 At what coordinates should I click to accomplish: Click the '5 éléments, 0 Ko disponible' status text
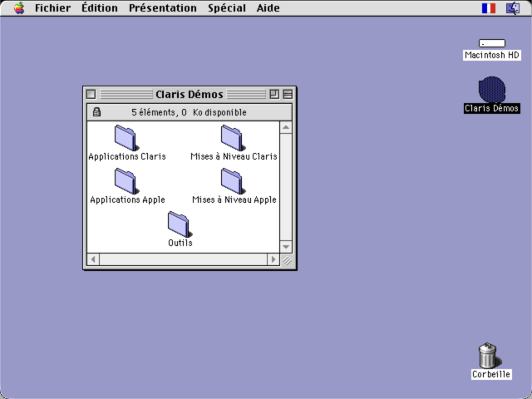point(189,112)
